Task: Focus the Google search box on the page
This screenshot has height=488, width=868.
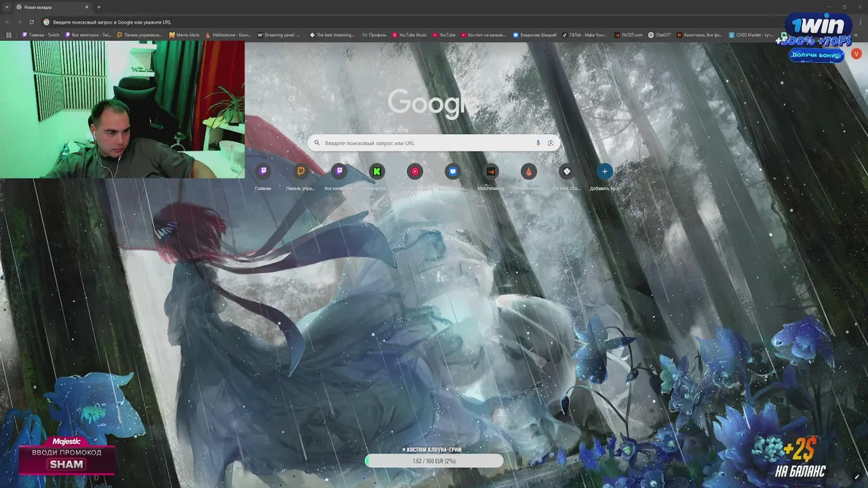Action: point(434,143)
